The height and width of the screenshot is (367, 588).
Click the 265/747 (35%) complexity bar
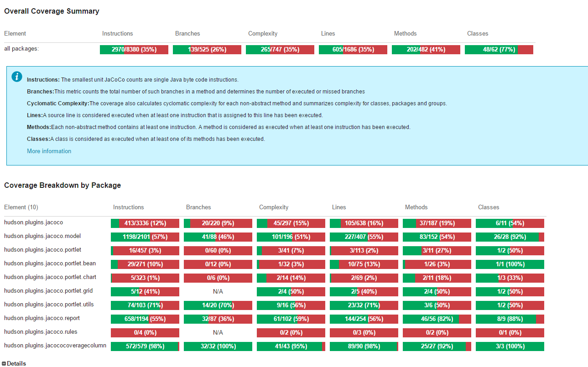tap(280, 50)
